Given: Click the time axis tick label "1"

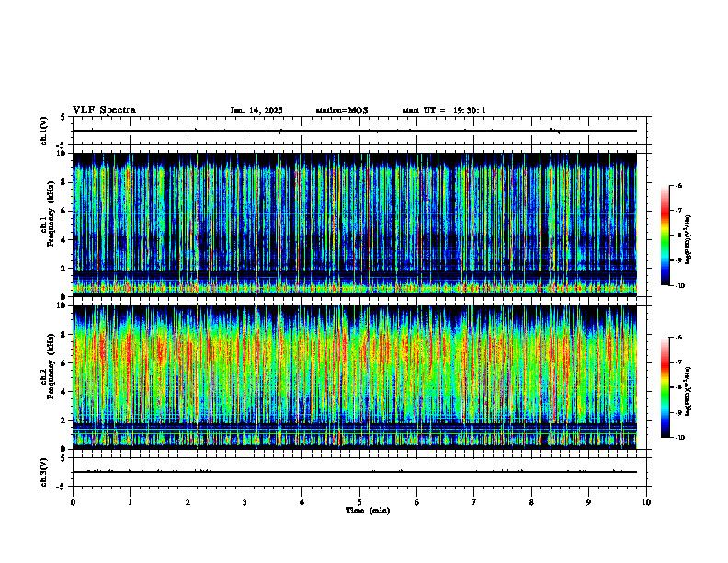Looking at the screenshot, I should pyautogui.click(x=130, y=502).
